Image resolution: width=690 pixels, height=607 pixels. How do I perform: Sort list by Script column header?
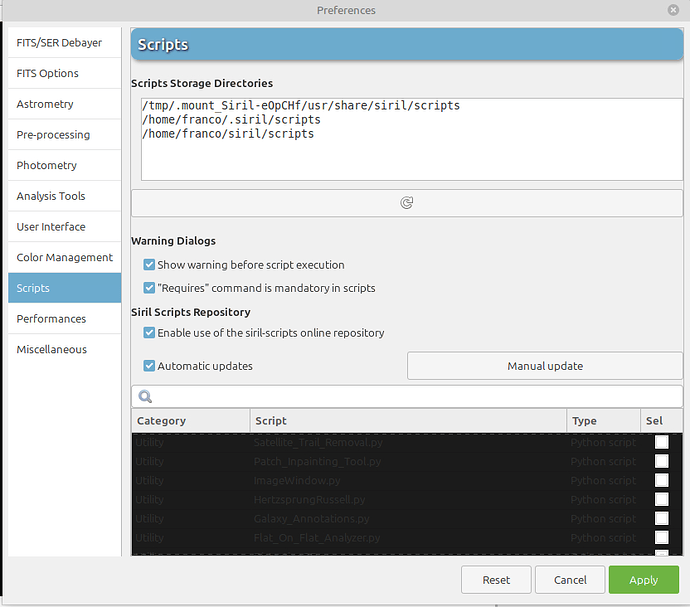coord(407,421)
